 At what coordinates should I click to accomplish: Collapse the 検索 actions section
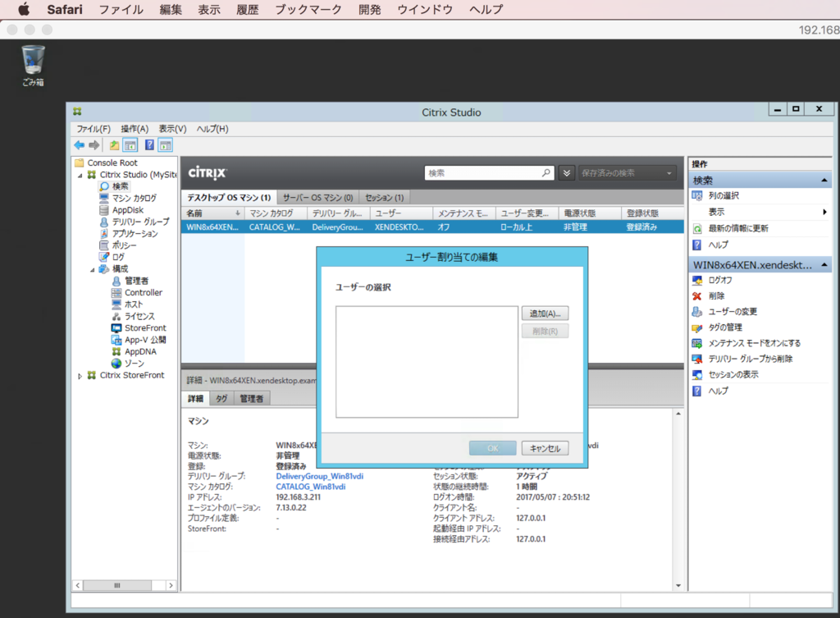(x=824, y=180)
